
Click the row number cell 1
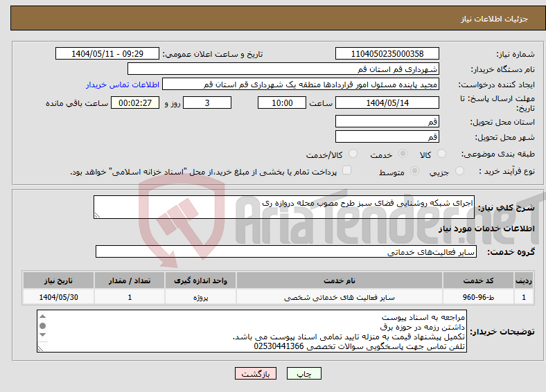[x=524, y=297]
